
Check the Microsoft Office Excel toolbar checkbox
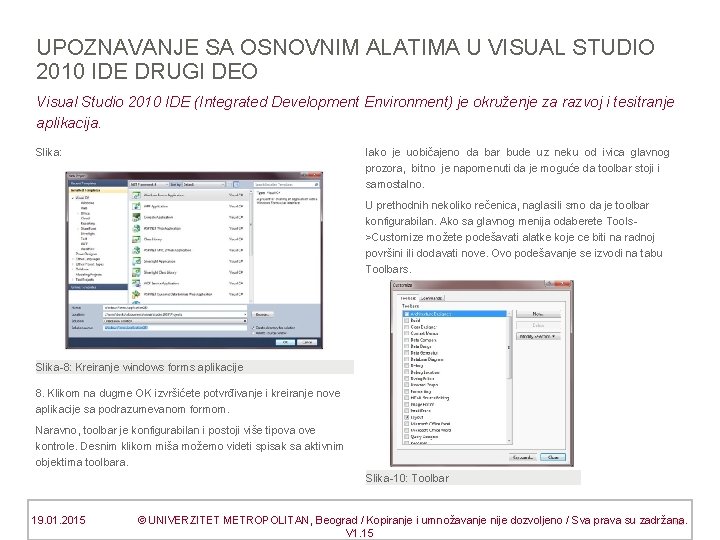(x=406, y=424)
